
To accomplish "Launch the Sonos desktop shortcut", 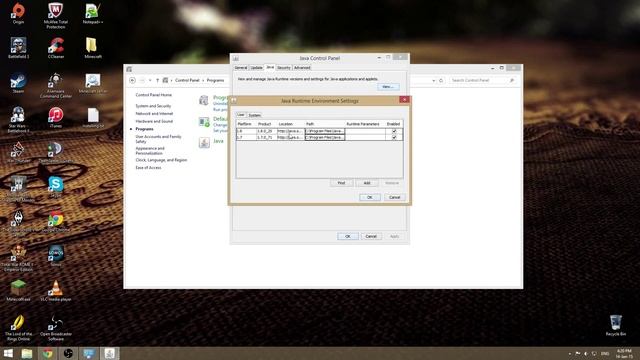I will click(x=56, y=256).
